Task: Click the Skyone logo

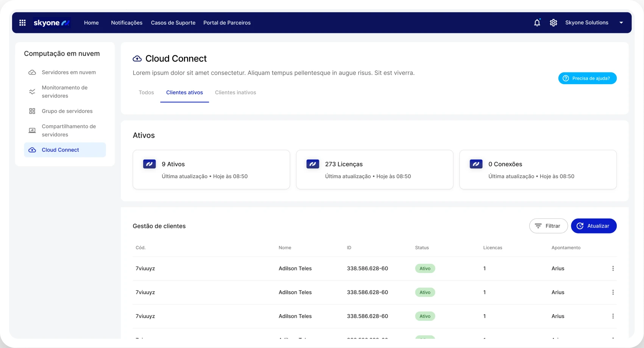Action: (51, 23)
